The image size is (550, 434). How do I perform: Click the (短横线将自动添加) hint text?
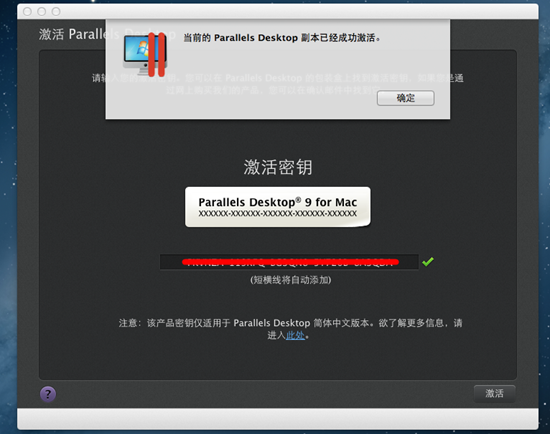click(x=290, y=280)
